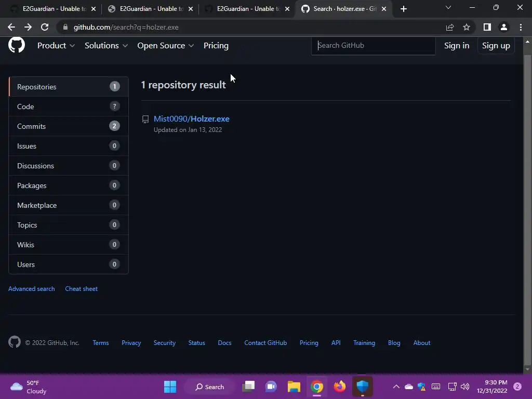Open Blog link in footer
The image size is (532, 399).
(394, 343)
